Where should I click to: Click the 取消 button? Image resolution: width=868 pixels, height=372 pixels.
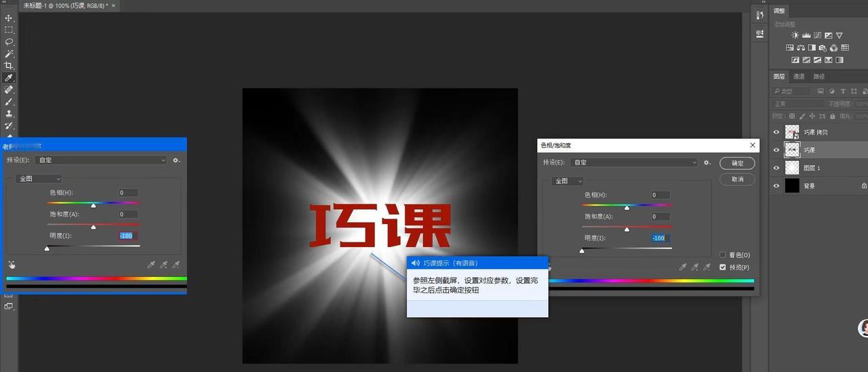[x=737, y=179]
